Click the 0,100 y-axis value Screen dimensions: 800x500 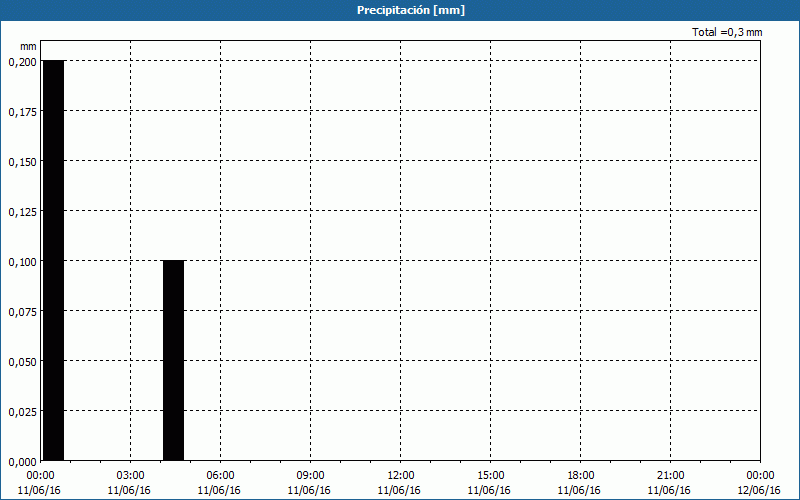click(22, 262)
